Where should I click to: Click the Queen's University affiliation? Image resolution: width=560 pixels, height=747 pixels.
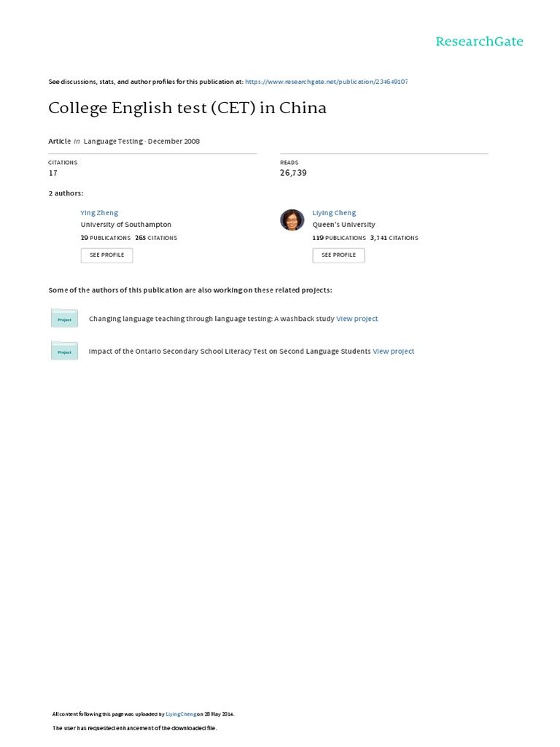click(344, 225)
